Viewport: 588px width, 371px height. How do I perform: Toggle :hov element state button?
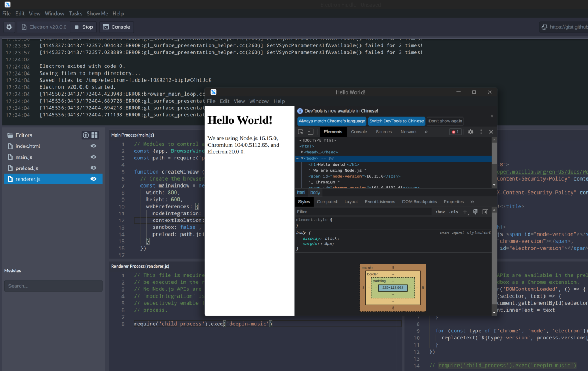(440, 212)
